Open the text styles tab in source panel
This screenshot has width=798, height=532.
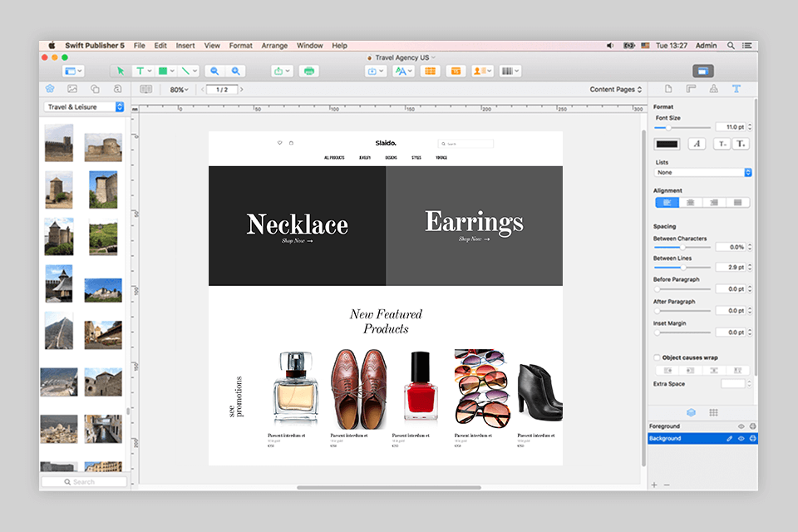pos(117,89)
